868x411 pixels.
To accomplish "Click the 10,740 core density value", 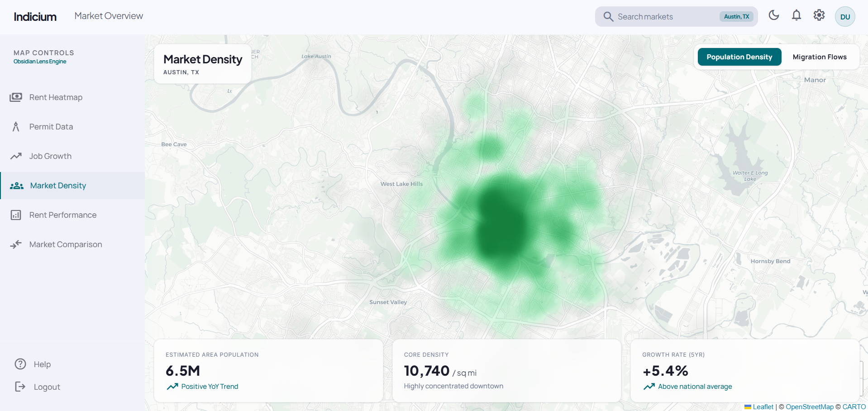I will [427, 371].
